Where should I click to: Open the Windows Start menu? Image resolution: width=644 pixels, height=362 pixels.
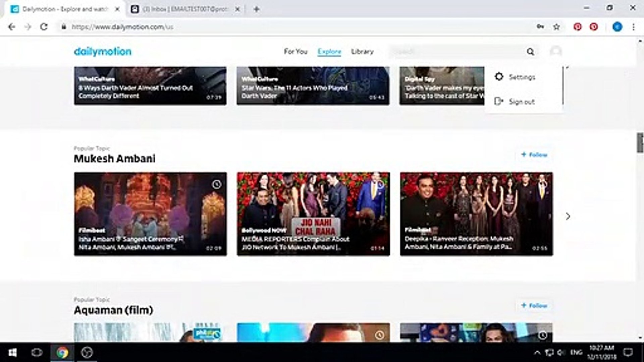pyautogui.click(x=12, y=352)
